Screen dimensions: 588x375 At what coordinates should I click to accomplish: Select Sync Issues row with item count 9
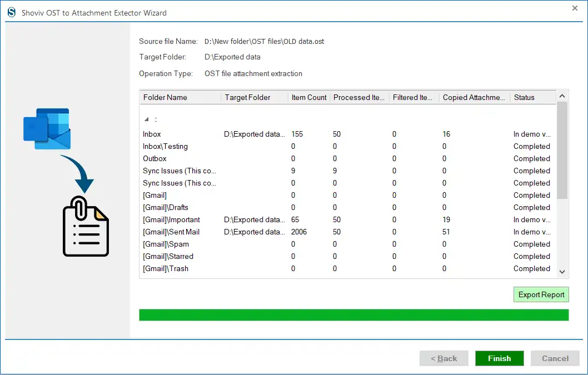pos(347,171)
